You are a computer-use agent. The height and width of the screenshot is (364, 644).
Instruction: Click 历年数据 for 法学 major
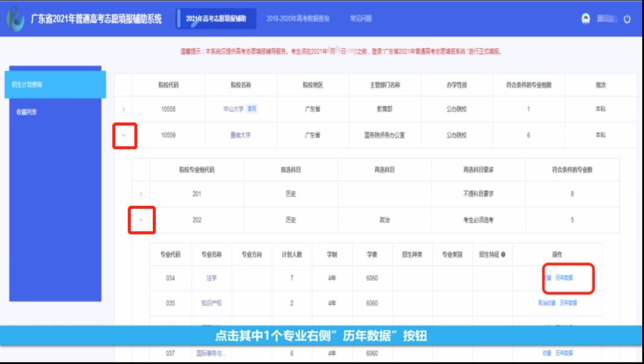click(x=565, y=278)
